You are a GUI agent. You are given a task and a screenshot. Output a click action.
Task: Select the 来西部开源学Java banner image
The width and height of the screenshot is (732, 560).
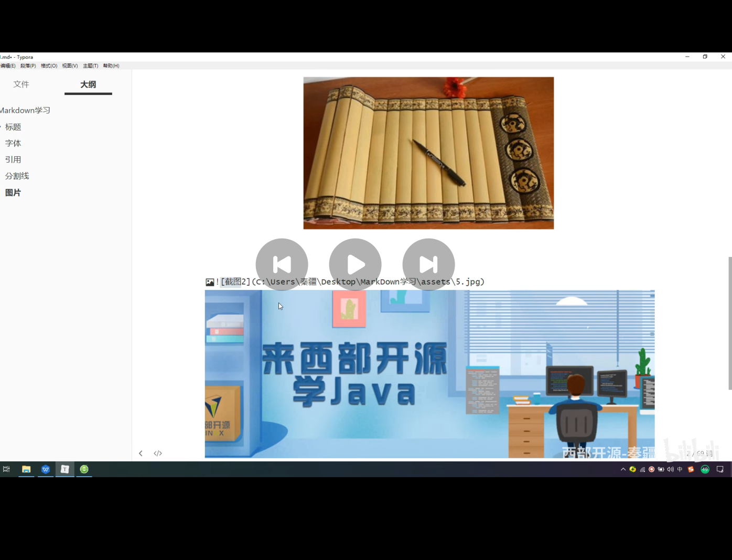pyautogui.click(x=429, y=374)
